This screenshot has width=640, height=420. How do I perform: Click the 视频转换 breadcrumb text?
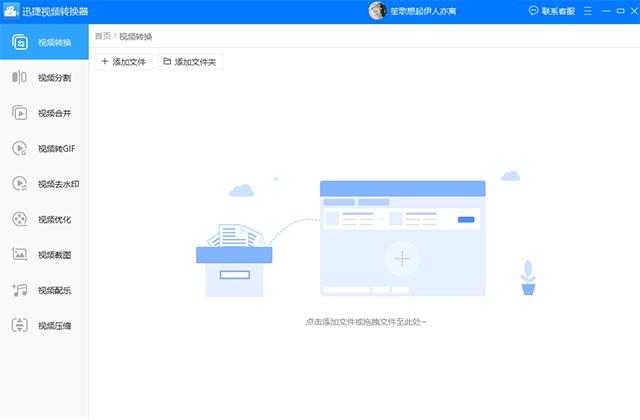(136, 36)
